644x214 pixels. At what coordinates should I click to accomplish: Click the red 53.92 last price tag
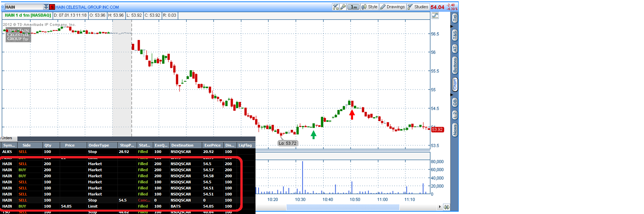click(437, 129)
